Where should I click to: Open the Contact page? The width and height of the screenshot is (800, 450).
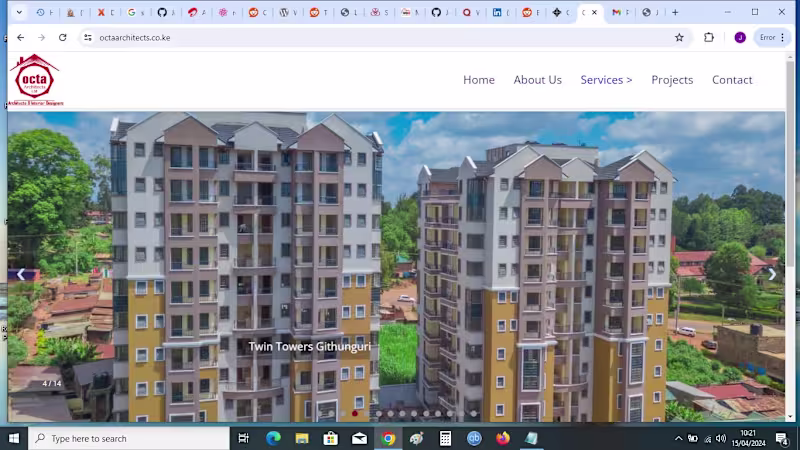point(732,80)
